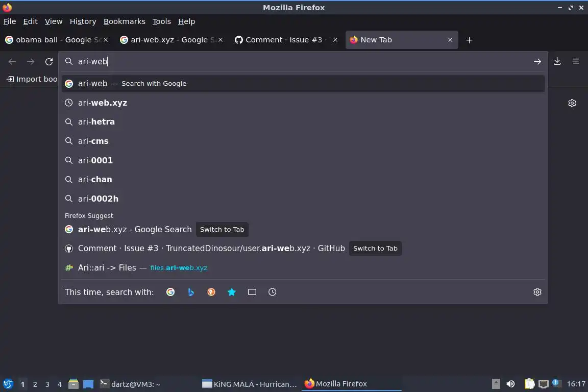Open the History menu
Screen dimensions: 588x392
coord(83,21)
